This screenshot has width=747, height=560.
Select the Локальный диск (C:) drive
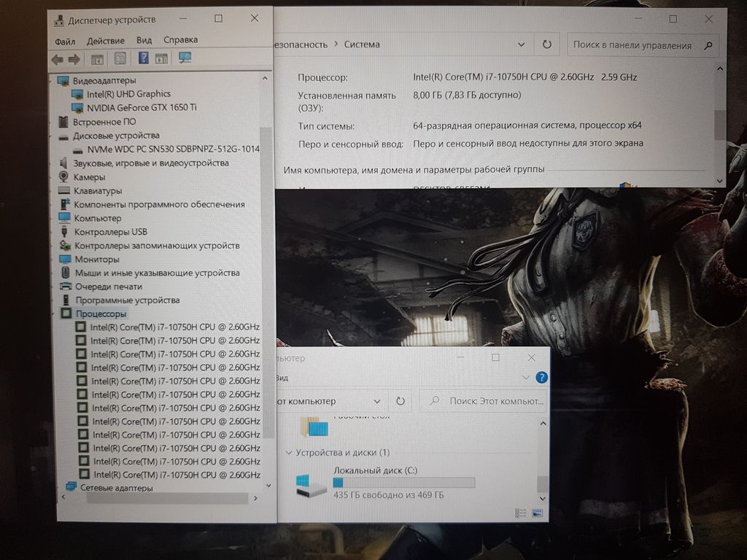[385, 483]
